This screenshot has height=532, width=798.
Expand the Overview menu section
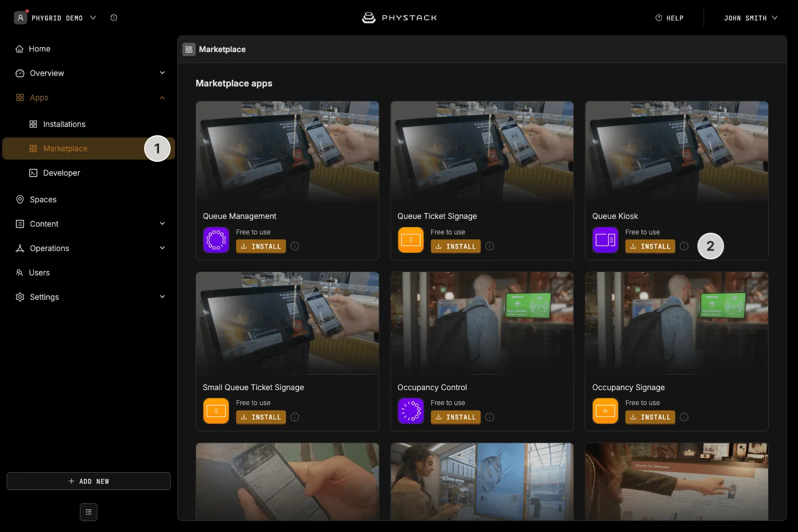pos(162,73)
